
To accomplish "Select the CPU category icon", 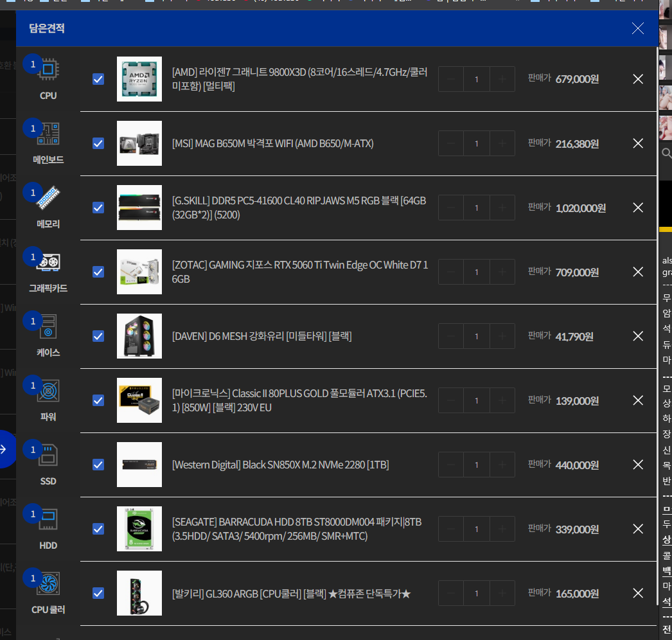I will [x=48, y=69].
